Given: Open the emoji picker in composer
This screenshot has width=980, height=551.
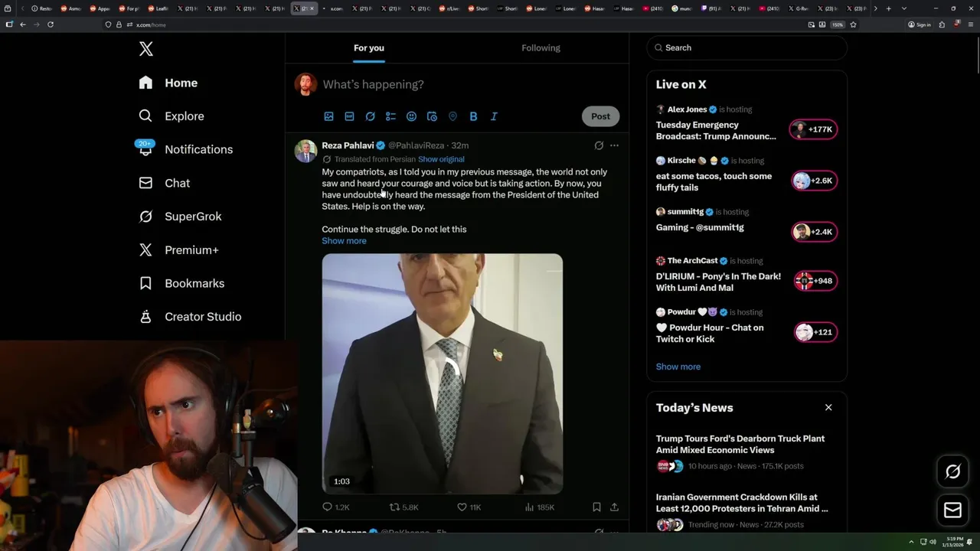Looking at the screenshot, I should click(411, 116).
